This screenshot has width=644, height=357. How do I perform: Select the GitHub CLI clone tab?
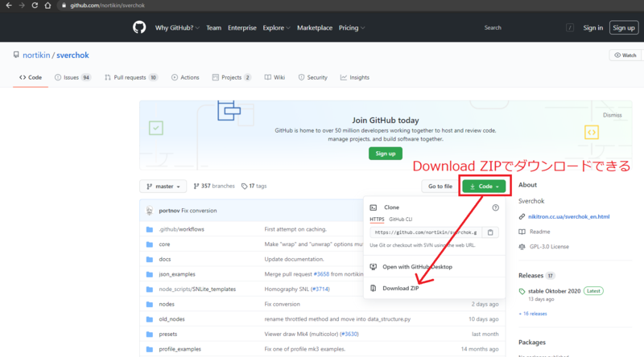tap(400, 220)
